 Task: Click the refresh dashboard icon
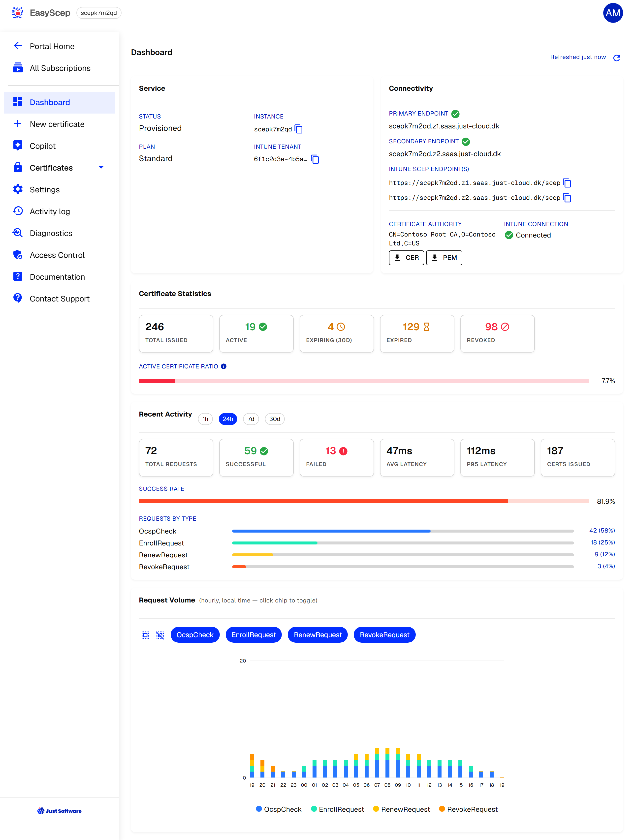point(616,58)
